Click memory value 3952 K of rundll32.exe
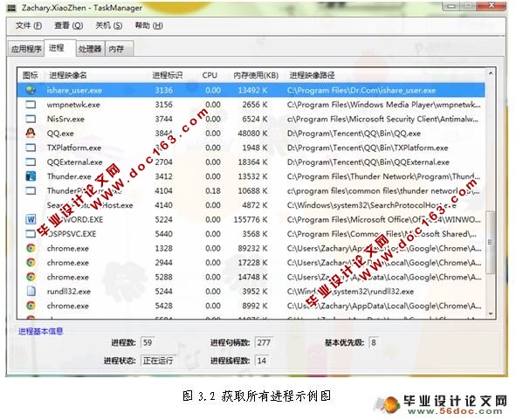The width and height of the screenshot is (516, 420). (255, 292)
